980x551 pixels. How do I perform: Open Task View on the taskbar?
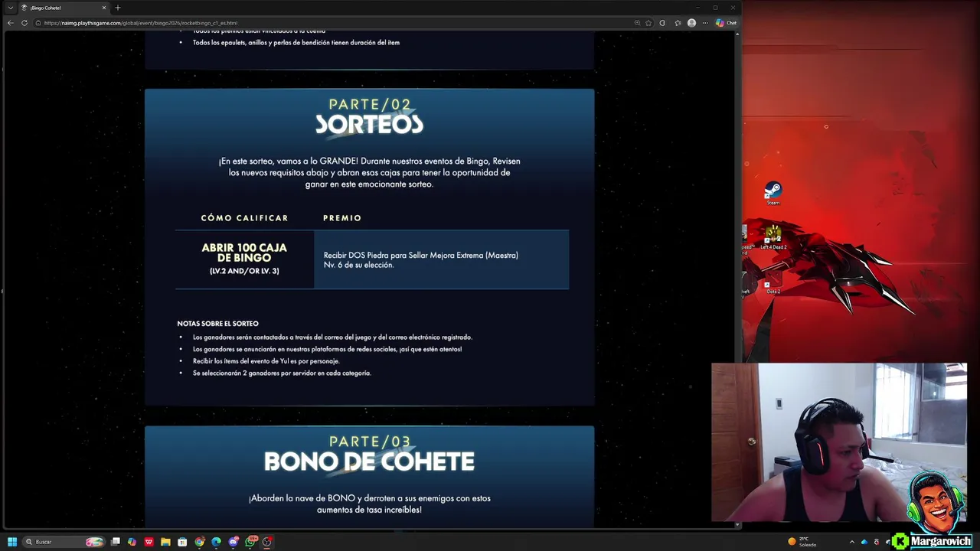pos(116,542)
